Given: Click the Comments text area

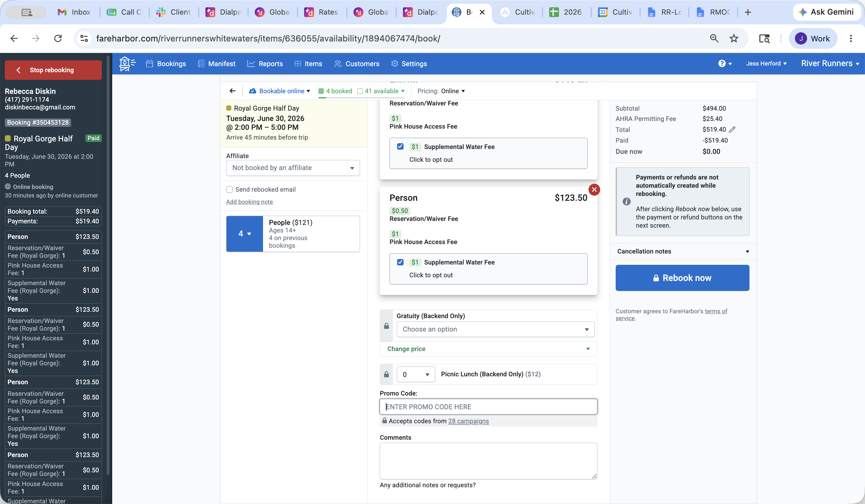Looking at the screenshot, I should click(x=488, y=461).
